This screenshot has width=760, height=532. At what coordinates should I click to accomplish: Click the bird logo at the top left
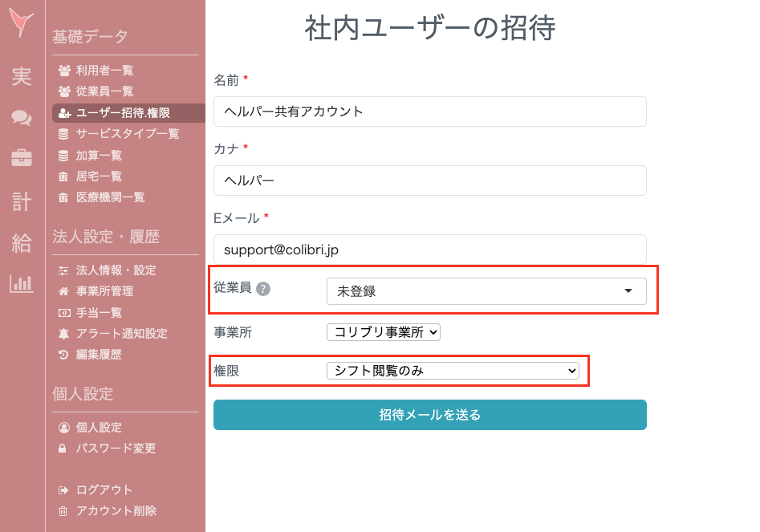pos(19,20)
